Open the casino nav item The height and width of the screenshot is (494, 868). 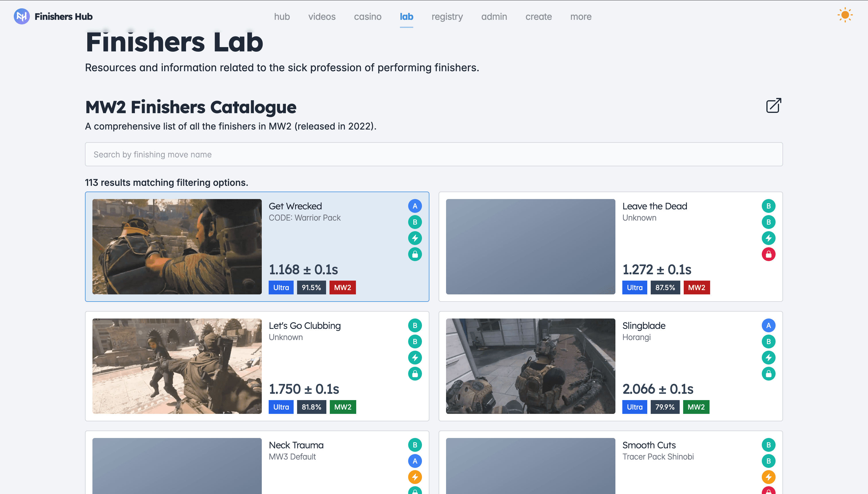point(367,17)
